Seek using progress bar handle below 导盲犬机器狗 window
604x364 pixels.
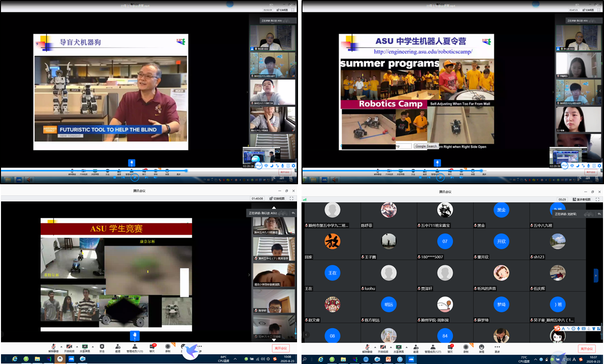[186, 170]
